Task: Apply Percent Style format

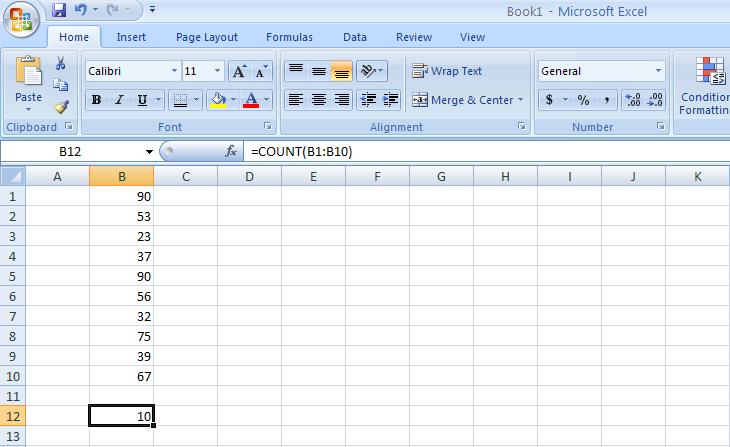Action: point(583,100)
